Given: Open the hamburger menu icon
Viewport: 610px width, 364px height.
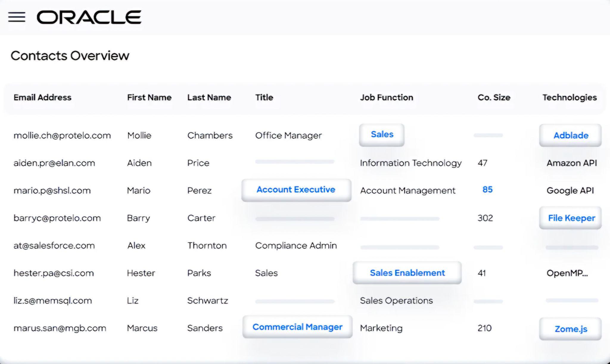Looking at the screenshot, I should 17,17.
